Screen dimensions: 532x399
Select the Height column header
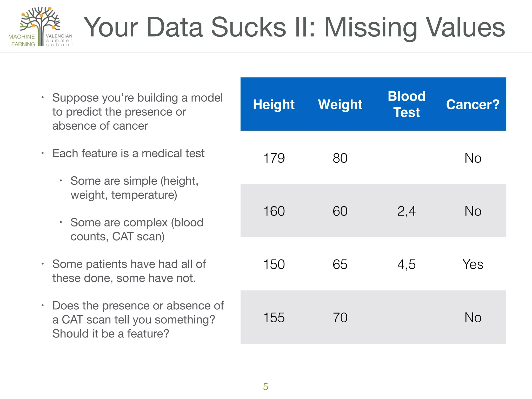pos(274,104)
